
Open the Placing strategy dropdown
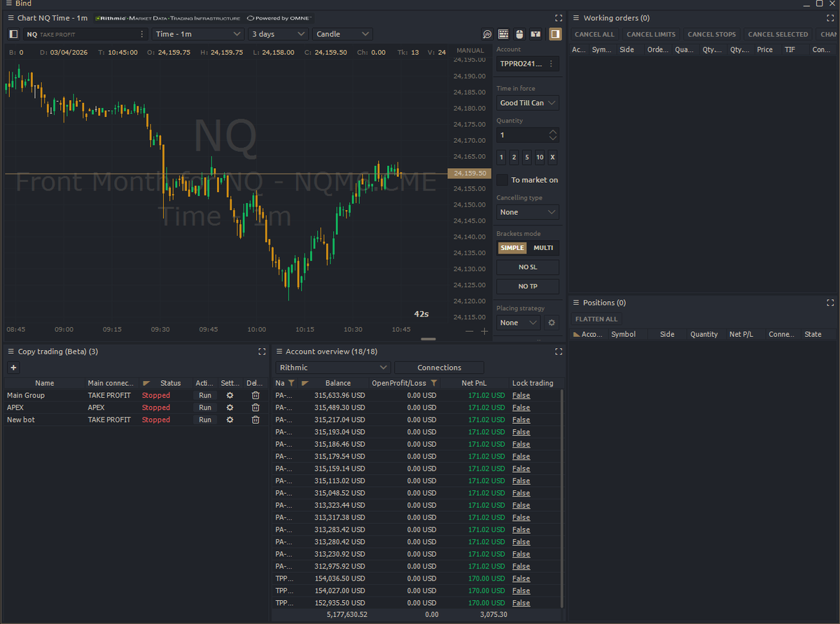(519, 323)
